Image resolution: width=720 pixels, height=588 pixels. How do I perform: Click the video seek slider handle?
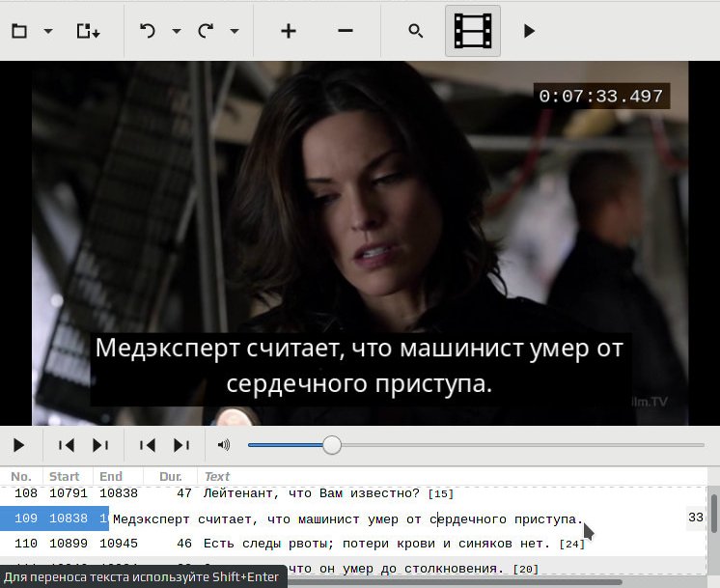click(332, 445)
